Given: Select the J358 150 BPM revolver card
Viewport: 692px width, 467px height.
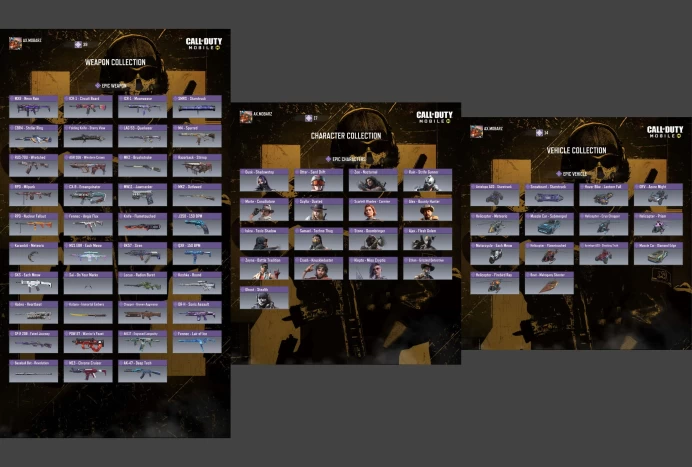Looking at the screenshot, I should pos(197,224).
